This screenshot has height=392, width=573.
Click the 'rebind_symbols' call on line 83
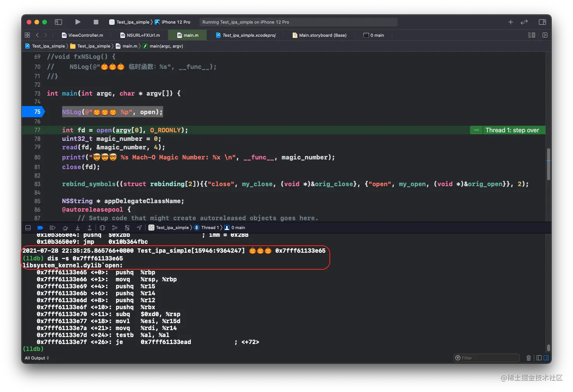point(89,184)
